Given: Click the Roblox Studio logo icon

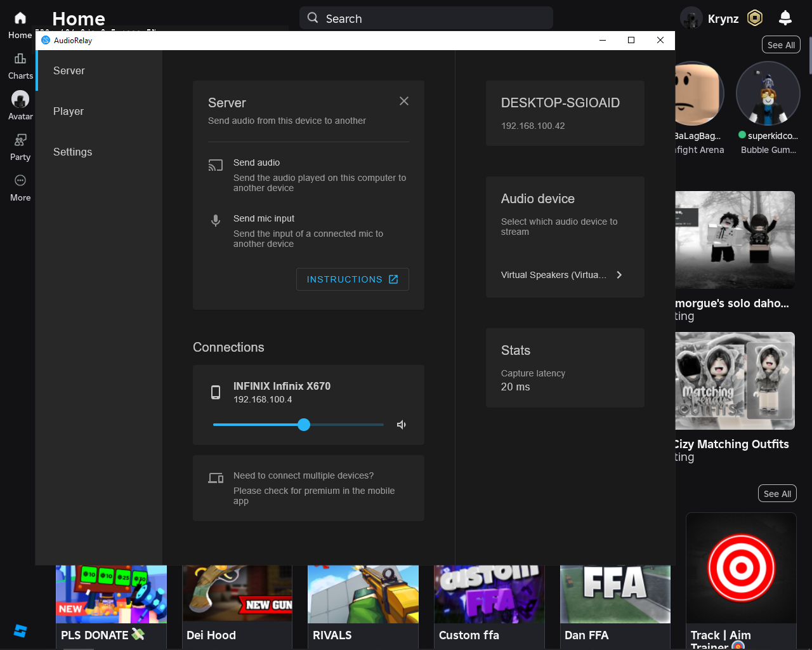Looking at the screenshot, I should click(20, 631).
